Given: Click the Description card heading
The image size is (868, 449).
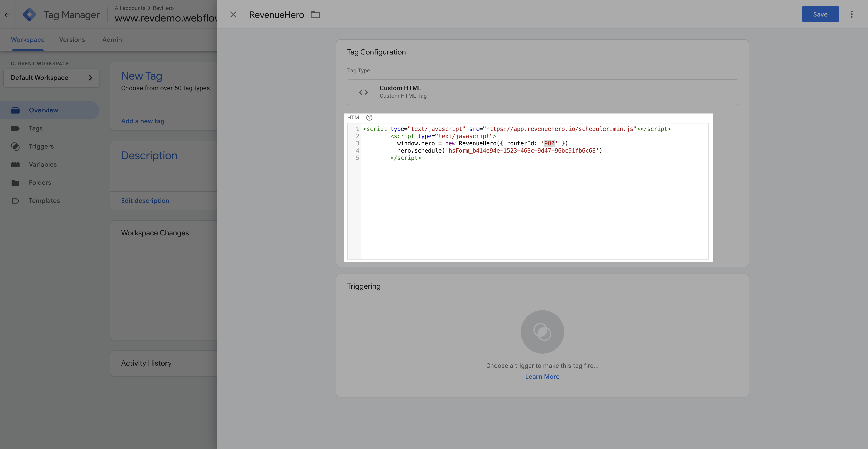Looking at the screenshot, I should pos(149,155).
